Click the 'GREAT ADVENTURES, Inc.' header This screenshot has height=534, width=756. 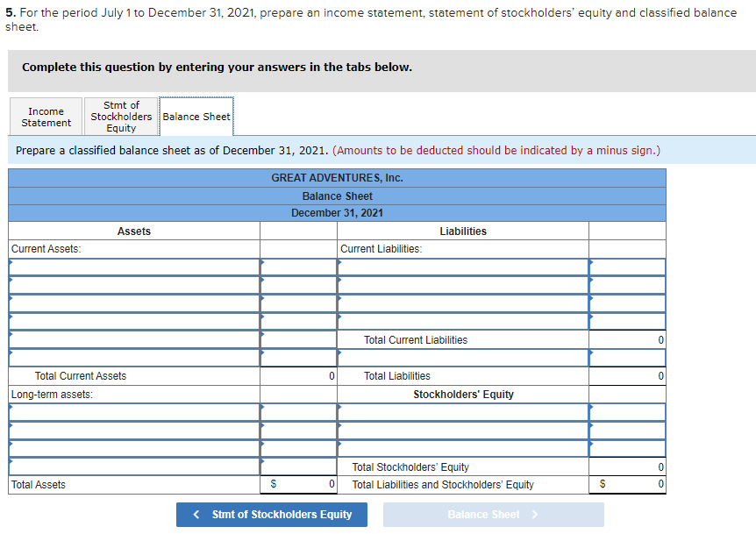[x=337, y=178]
